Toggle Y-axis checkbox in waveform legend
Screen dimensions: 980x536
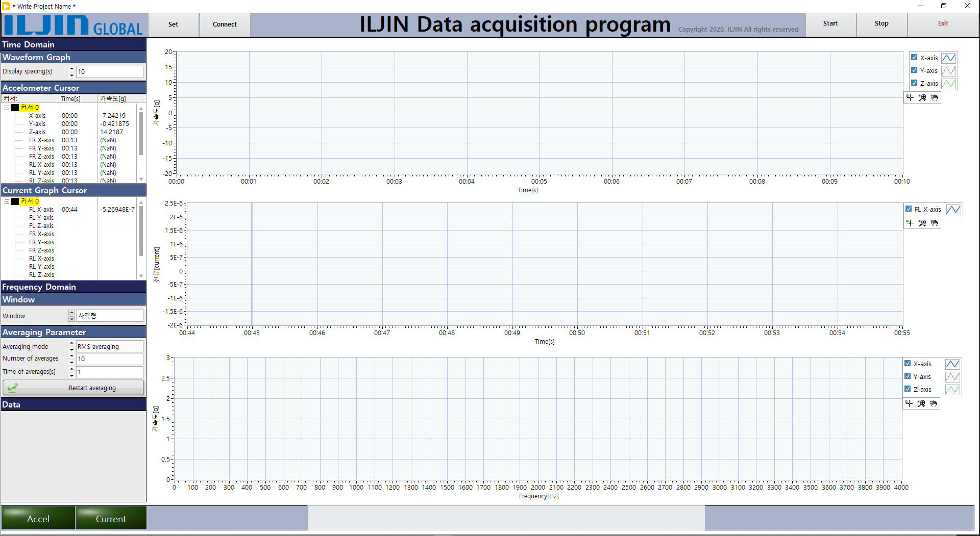[914, 70]
